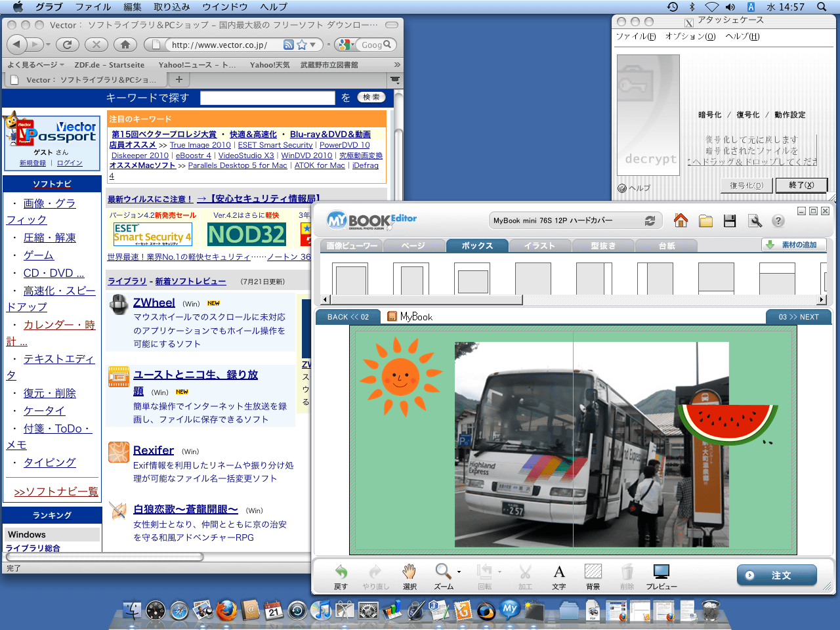The width and height of the screenshot is (840, 630).
Task: Show more bookmarks with the » chevron
Action: pos(397,64)
